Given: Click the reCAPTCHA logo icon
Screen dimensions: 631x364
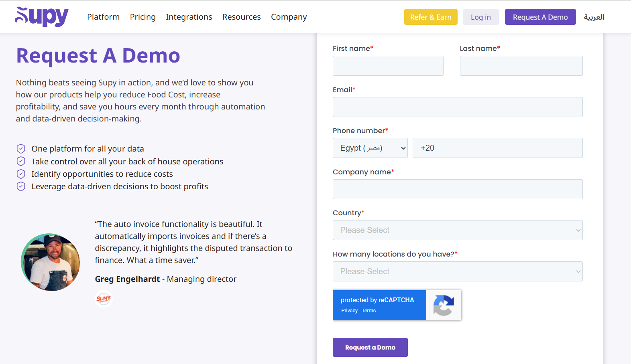Looking at the screenshot, I should tap(444, 305).
